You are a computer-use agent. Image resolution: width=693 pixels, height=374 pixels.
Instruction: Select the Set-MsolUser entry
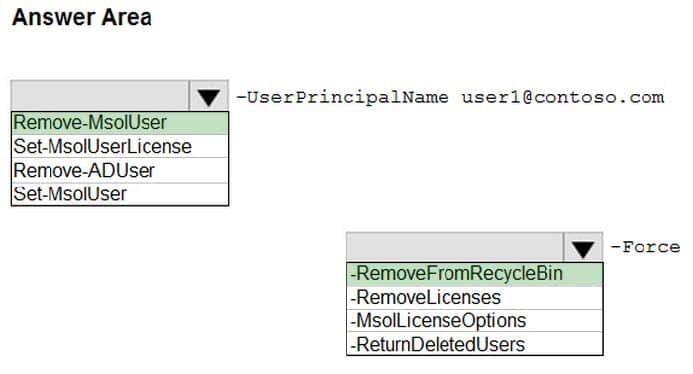(120, 194)
